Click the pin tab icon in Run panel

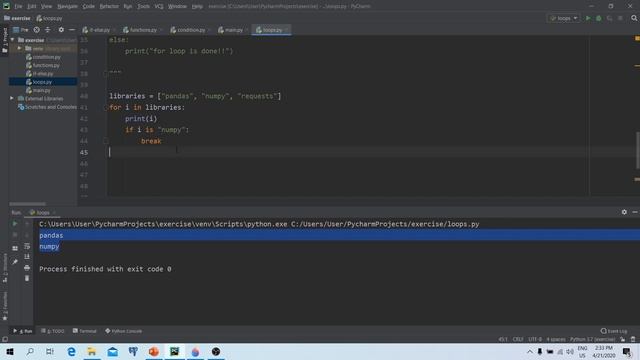pyautogui.click(x=15, y=262)
